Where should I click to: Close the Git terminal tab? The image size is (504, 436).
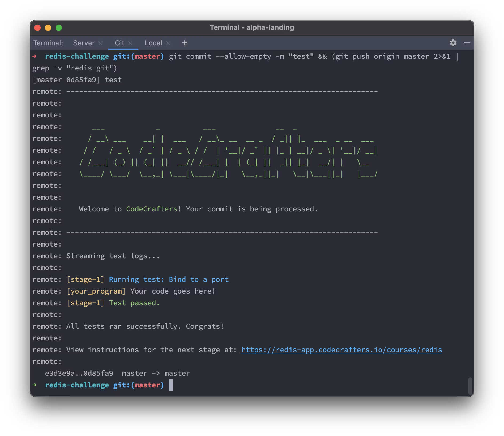point(130,43)
